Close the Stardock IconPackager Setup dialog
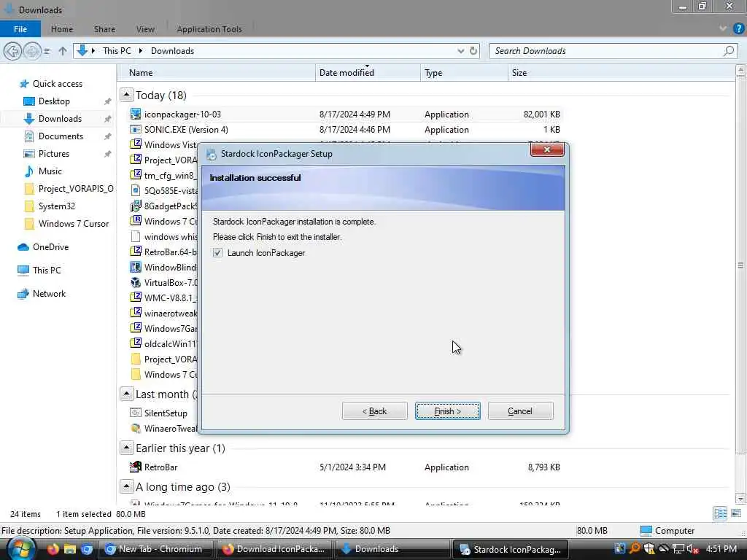747x560 pixels. pyautogui.click(x=547, y=149)
